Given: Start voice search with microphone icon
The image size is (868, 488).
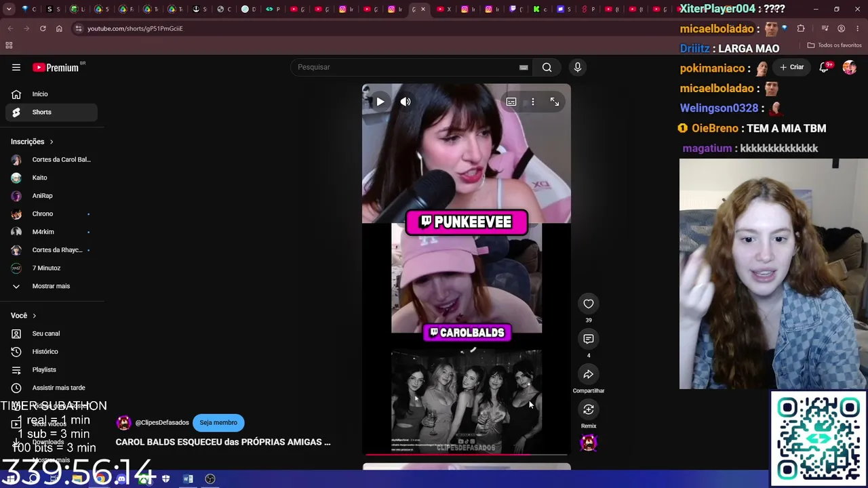Looking at the screenshot, I should (x=578, y=67).
